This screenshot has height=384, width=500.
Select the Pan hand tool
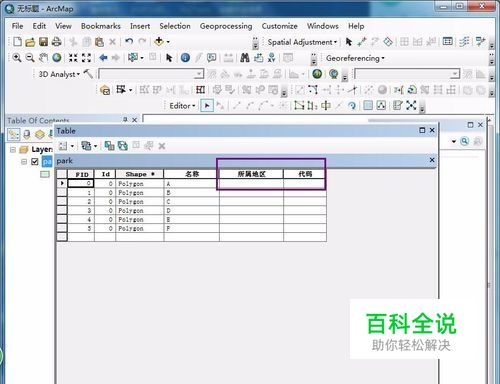click(43, 58)
